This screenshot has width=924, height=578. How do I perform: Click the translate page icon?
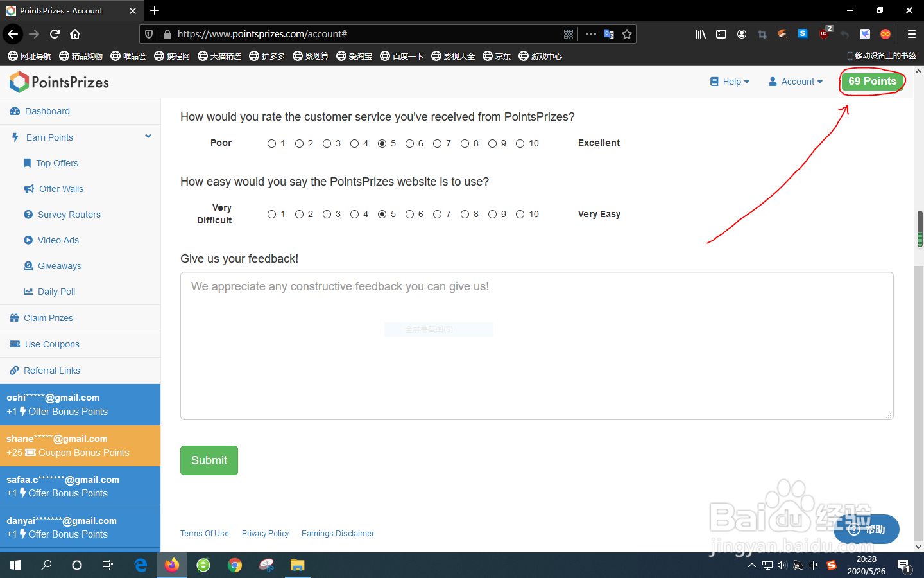coord(609,34)
